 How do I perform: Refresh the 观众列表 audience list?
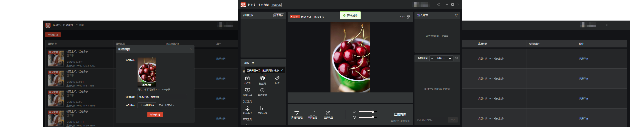point(456,15)
